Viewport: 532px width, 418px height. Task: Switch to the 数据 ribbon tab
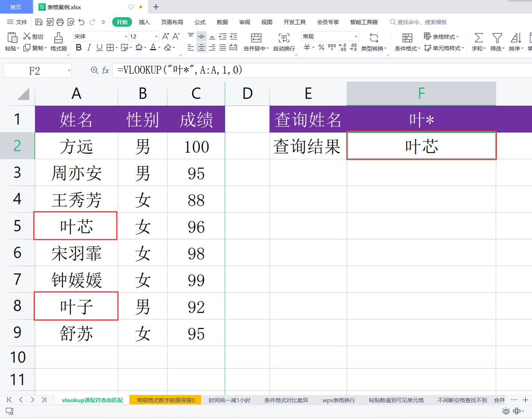[x=222, y=22]
